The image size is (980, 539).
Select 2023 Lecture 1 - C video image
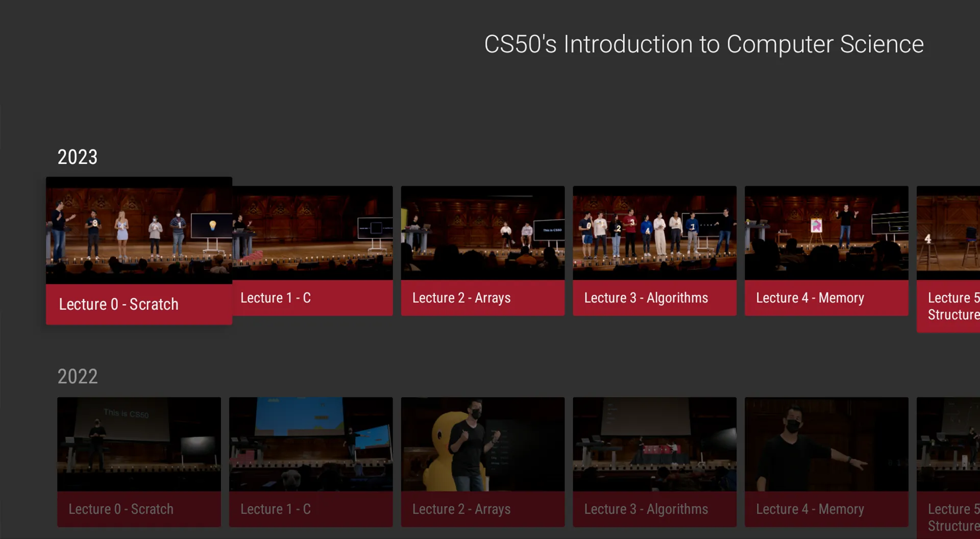click(x=312, y=233)
